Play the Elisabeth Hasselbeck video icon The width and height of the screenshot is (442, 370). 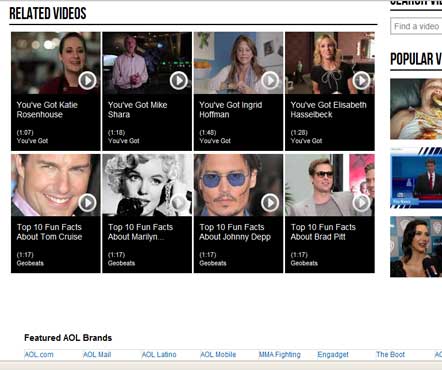(x=361, y=80)
